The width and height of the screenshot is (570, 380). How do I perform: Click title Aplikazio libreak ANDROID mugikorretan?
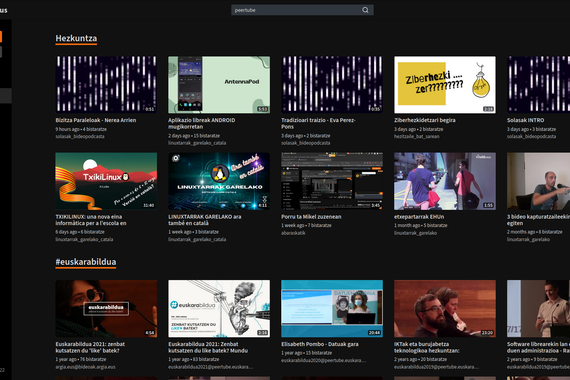click(x=202, y=123)
